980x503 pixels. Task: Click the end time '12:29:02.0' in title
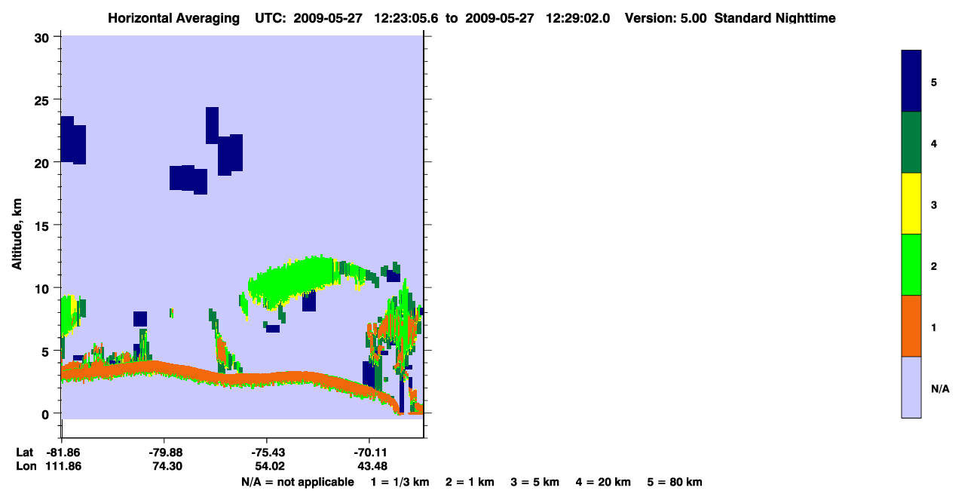pyautogui.click(x=577, y=18)
